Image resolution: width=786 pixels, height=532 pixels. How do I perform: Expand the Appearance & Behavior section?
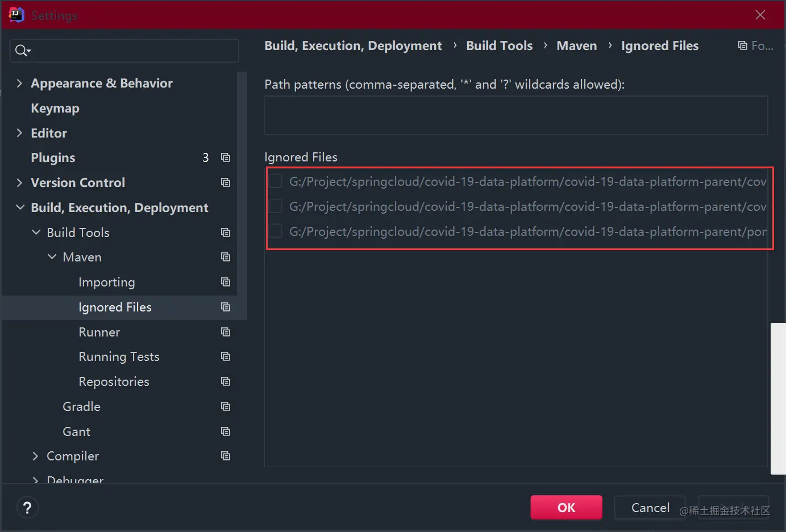[x=20, y=83]
